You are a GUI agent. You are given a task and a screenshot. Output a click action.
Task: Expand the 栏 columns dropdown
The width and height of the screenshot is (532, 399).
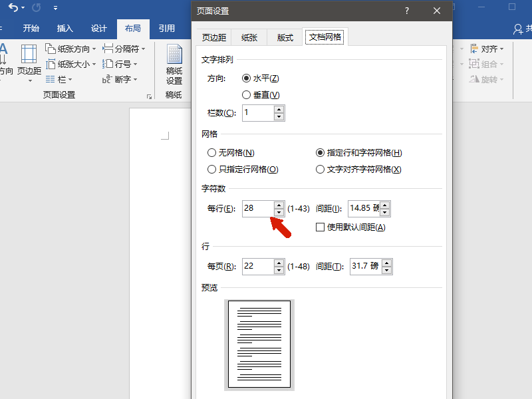(x=59, y=79)
